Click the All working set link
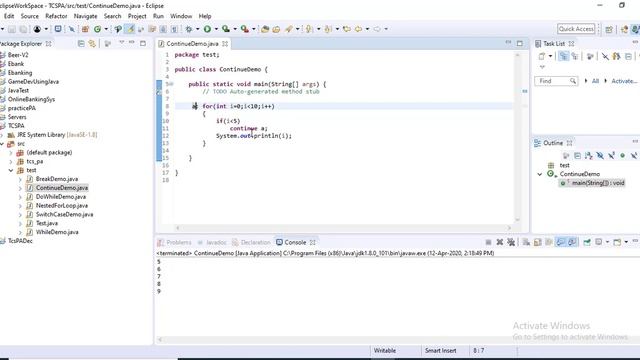The height and width of the screenshot is (360, 640). click(596, 81)
